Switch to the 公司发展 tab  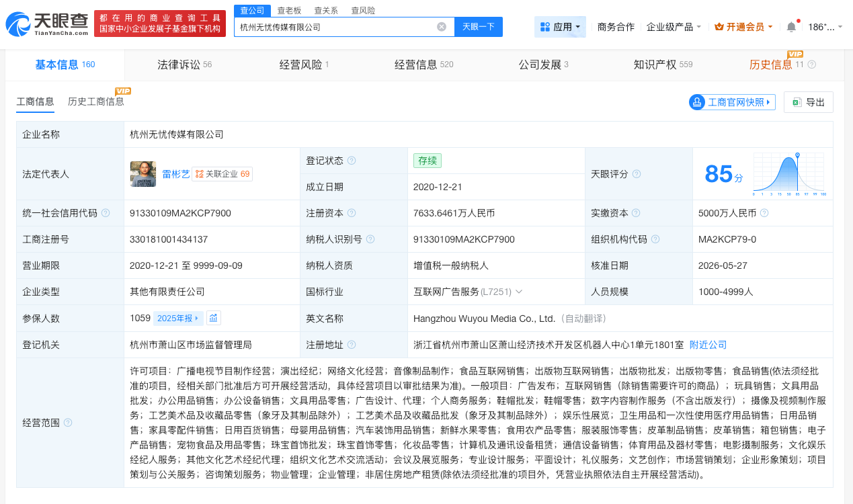543,65
